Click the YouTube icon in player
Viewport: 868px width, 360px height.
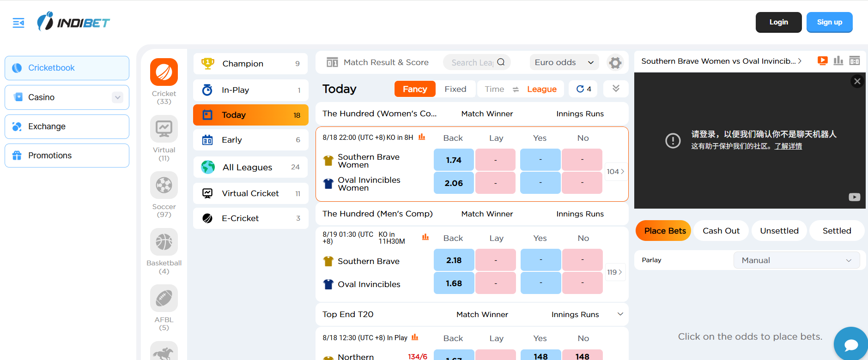[855, 197]
